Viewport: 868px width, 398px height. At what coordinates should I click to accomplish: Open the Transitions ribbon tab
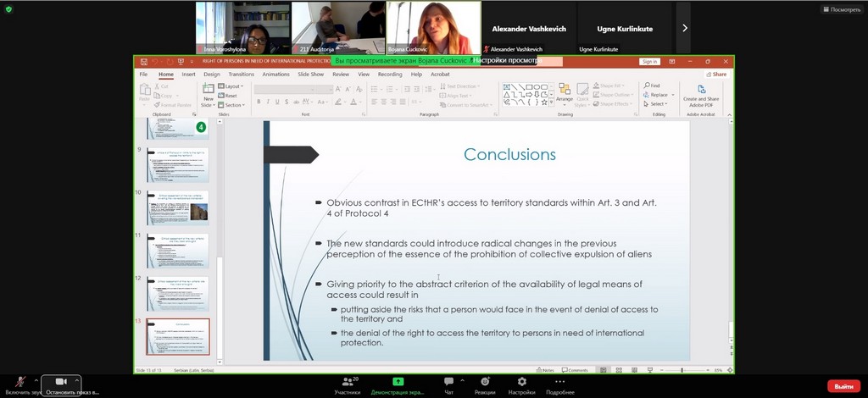click(x=241, y=75)
